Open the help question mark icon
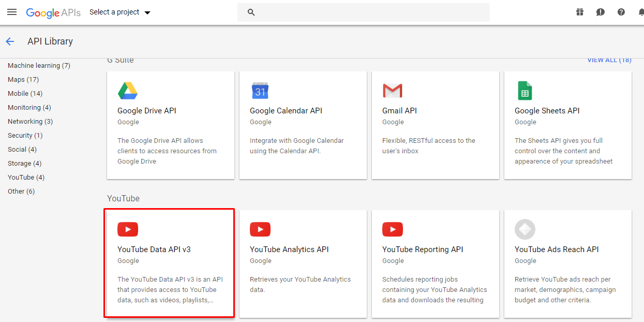644x322 pixels. click(x=621, y=12)
